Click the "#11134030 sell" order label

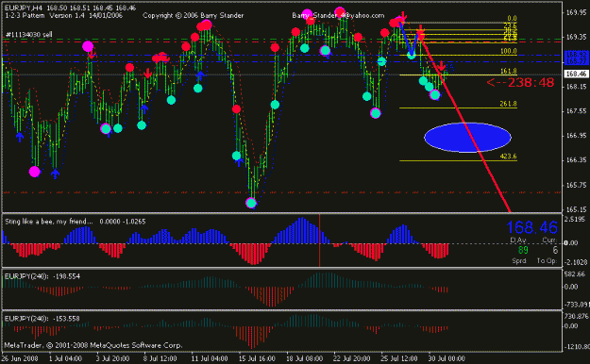pyautogui.click(x=29, y=35)
